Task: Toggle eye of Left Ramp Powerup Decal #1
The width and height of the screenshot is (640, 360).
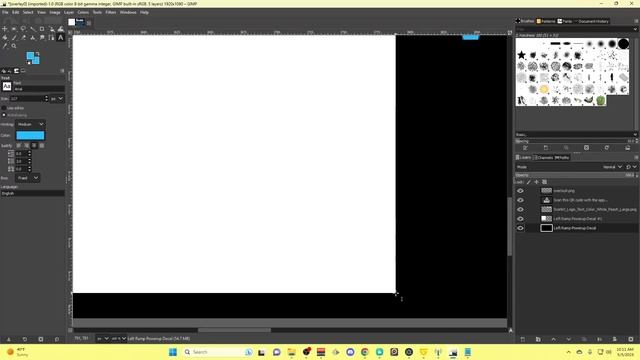Action: point(520,219)
